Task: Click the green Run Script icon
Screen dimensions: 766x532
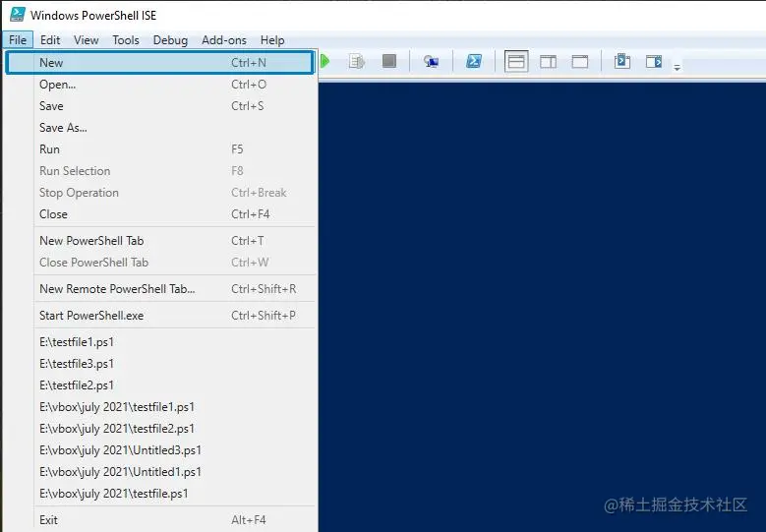Action: click(324, 62)
